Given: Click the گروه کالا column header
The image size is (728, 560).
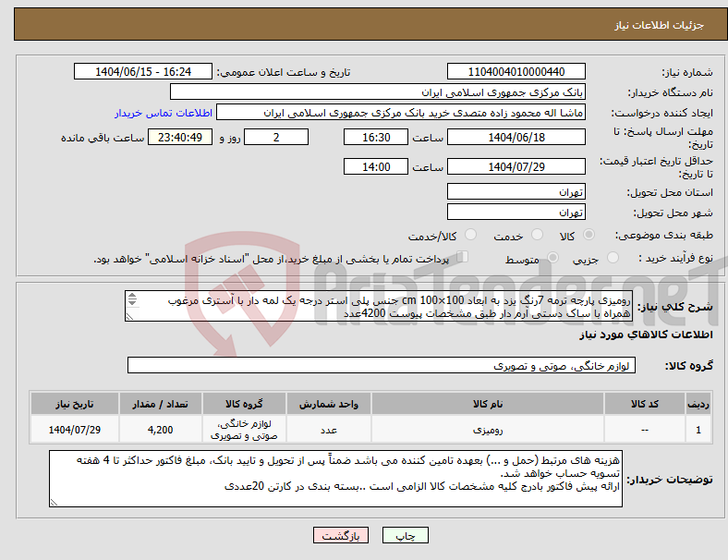Looking at the screenshot, I should [244, 404].
